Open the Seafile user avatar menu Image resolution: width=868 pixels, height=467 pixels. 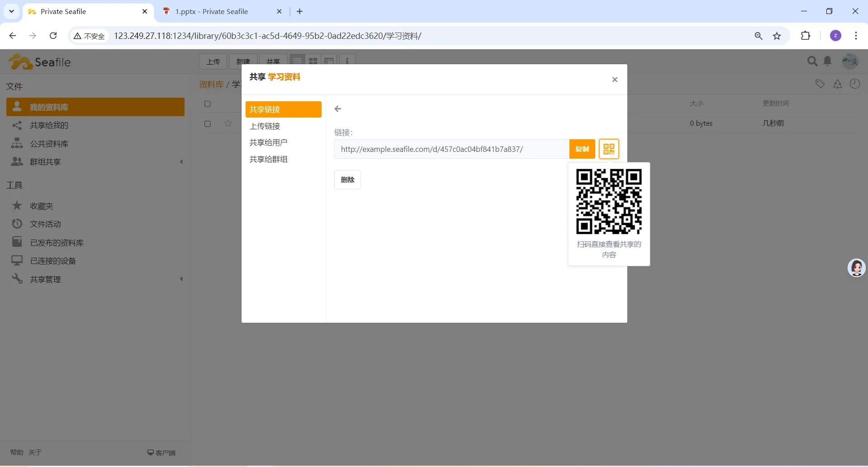click(850, 61)
